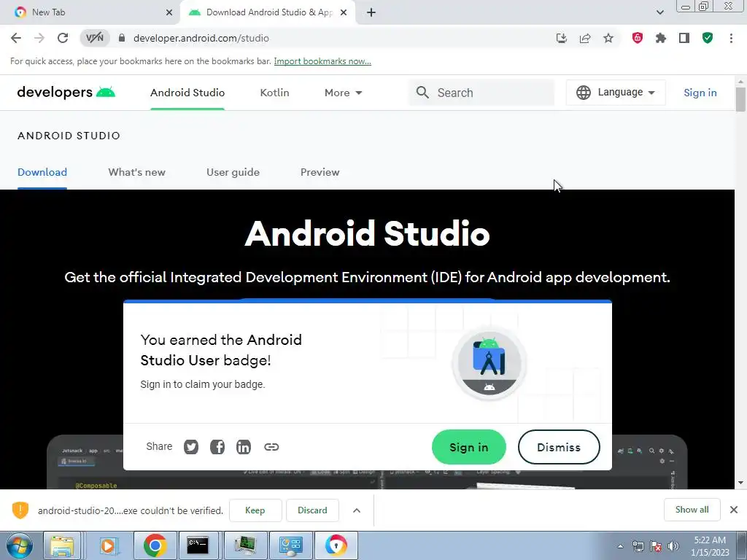Share badge on Twitter
The width and height of the screenshot is (747, 560).
(x=191, y=447)
